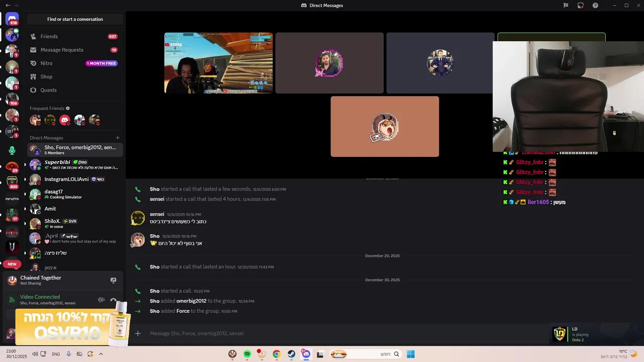Click "December 20, 2025" date divider text

tap(382, 256)
